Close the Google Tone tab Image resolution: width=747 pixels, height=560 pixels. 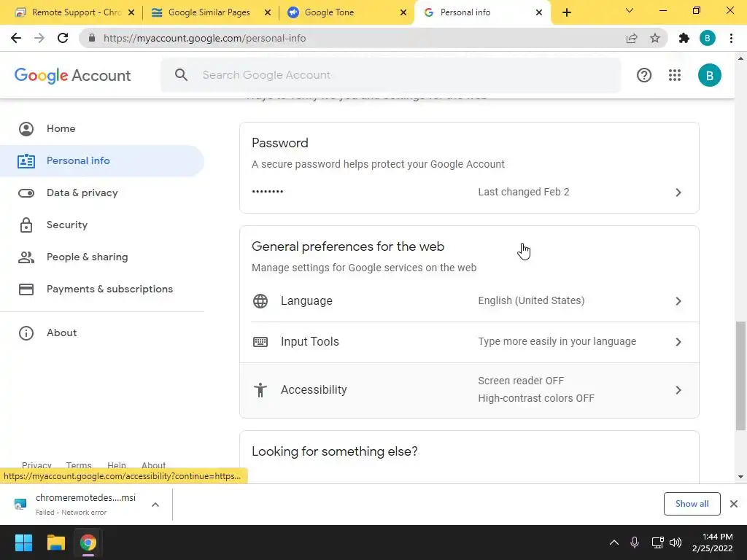pyautogui.click(x=403, y=12)
